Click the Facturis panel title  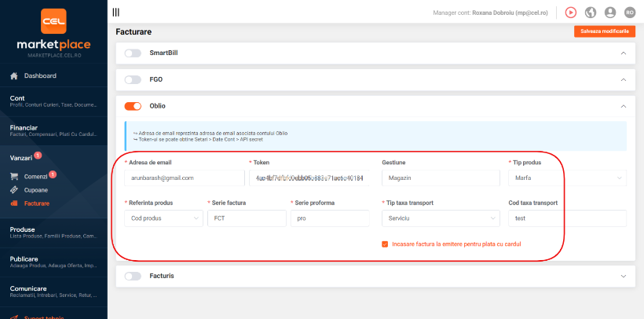[162, 277]
